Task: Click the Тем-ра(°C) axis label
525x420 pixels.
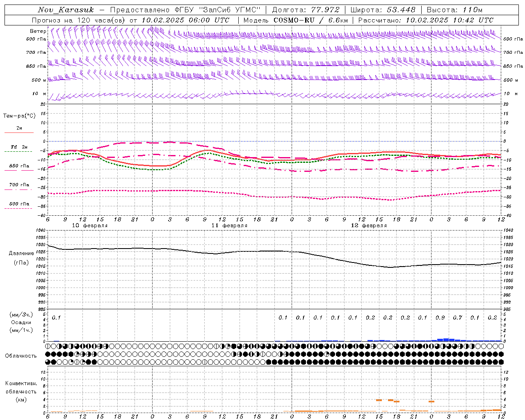Action: tap(19, 116)
